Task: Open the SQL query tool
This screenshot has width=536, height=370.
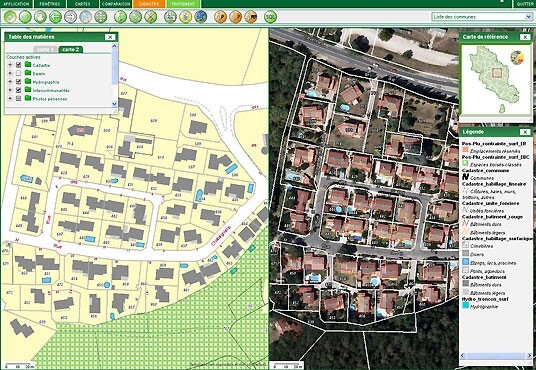Action: pos(270,17)
